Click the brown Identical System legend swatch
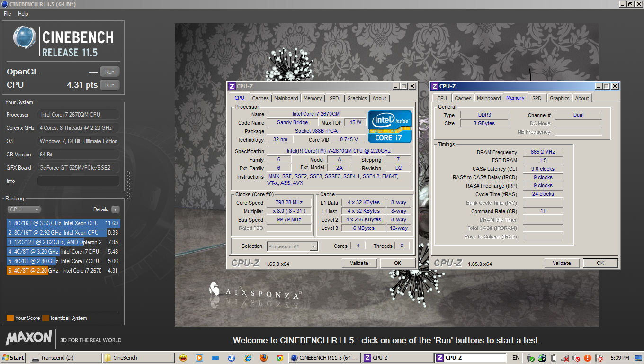Viewport: 644px width, 364px height. (x=45, y=318)
